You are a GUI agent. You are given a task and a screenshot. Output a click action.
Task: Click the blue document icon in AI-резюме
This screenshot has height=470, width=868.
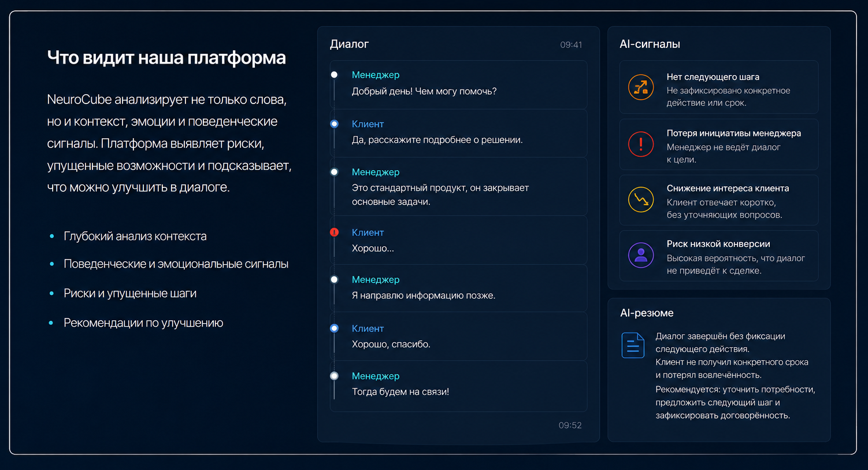[x=633, y=345]
